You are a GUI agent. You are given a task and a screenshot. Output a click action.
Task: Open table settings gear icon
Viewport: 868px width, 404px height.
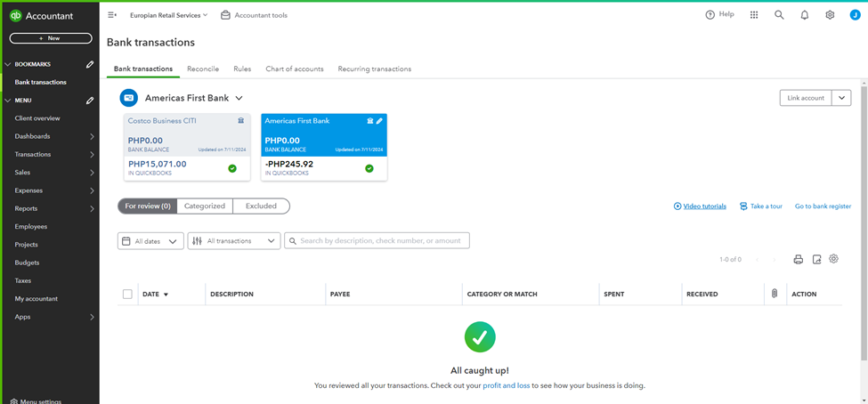coord(833,258)
